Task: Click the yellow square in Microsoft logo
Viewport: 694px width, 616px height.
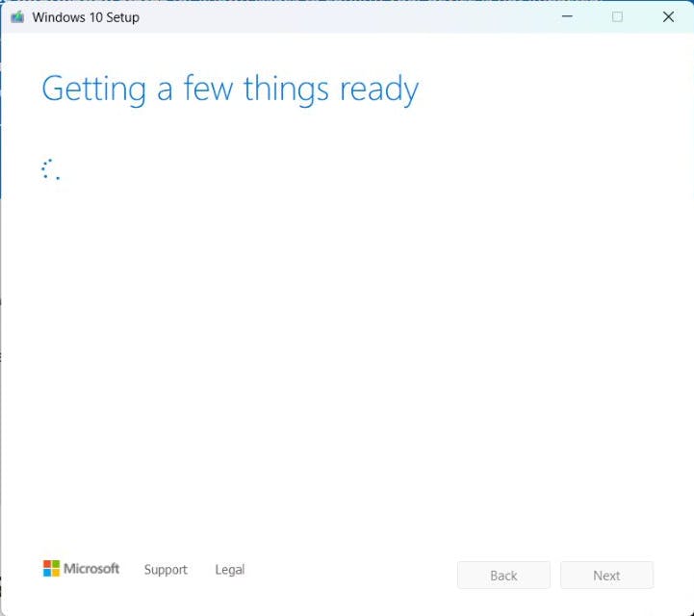Action: pyautogui.click(x=55, y=573)
